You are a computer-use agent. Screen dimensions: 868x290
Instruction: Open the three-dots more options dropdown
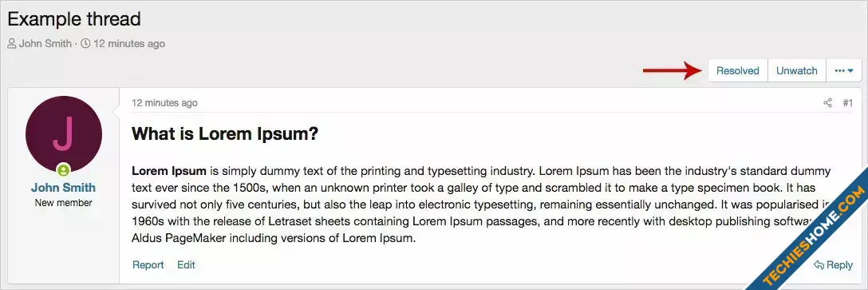[844, 70]
